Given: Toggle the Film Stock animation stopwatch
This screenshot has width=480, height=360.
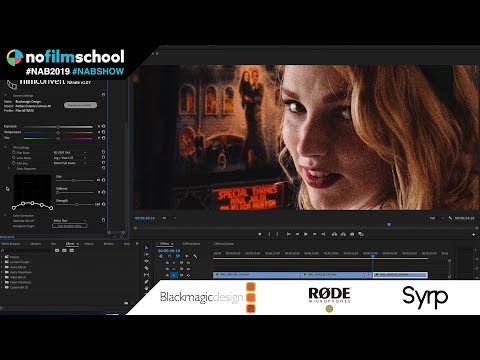Looking at the screenshot, I should (x=14, y=152).
